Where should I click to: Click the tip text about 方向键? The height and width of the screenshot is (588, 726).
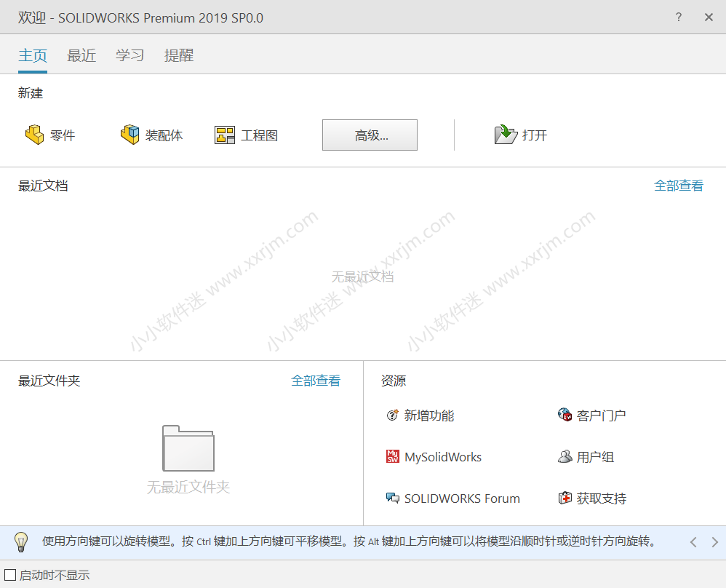(x=350, y=541)
